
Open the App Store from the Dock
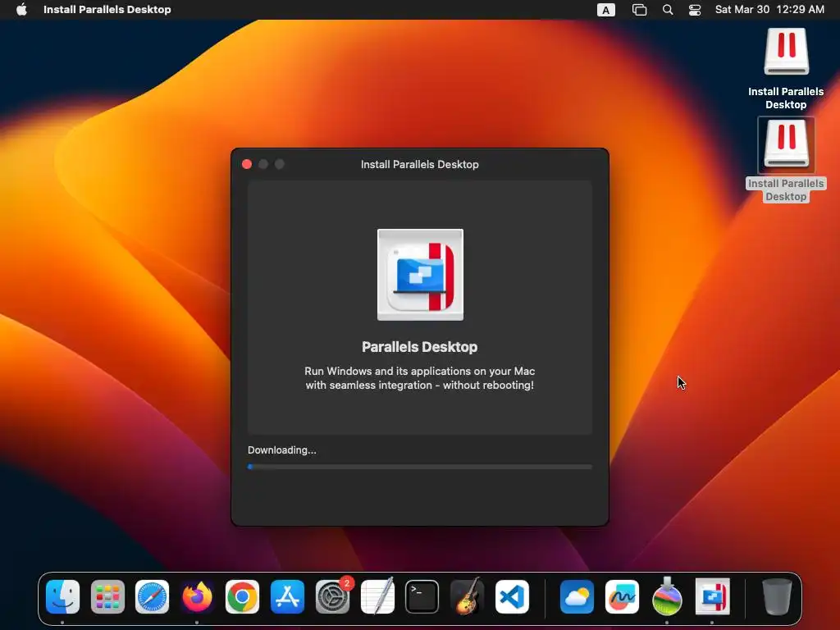pyautogui.click(x=287, y=596)
